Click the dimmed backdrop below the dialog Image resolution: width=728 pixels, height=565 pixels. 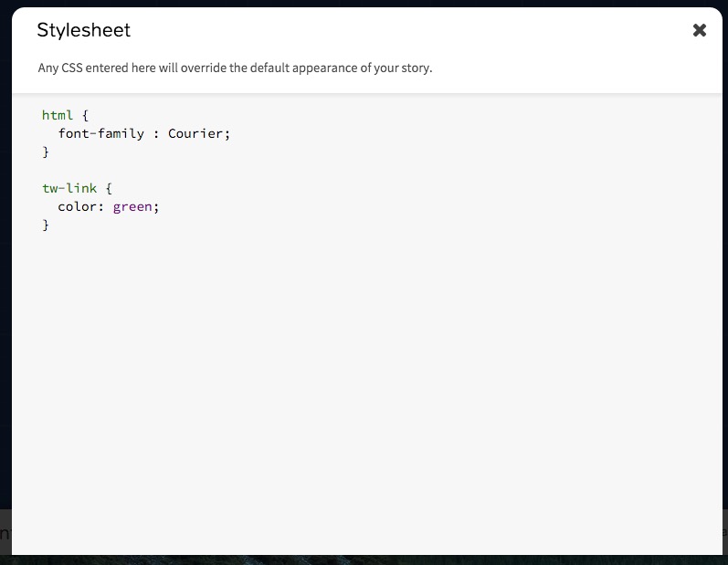point(365,560)
